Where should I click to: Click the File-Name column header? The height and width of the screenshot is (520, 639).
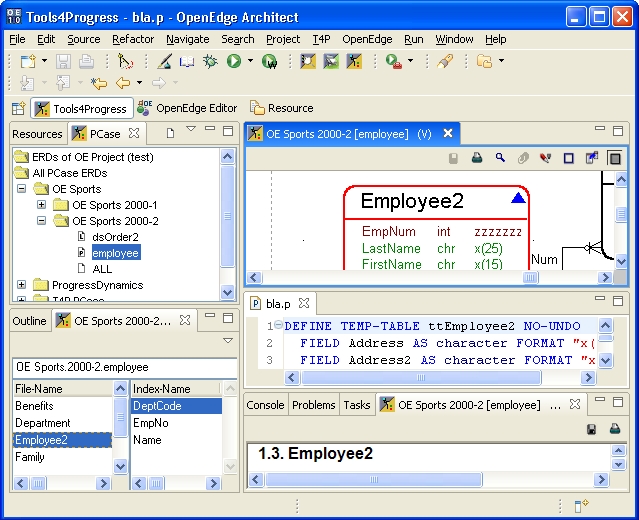click(x=64, y=389)
